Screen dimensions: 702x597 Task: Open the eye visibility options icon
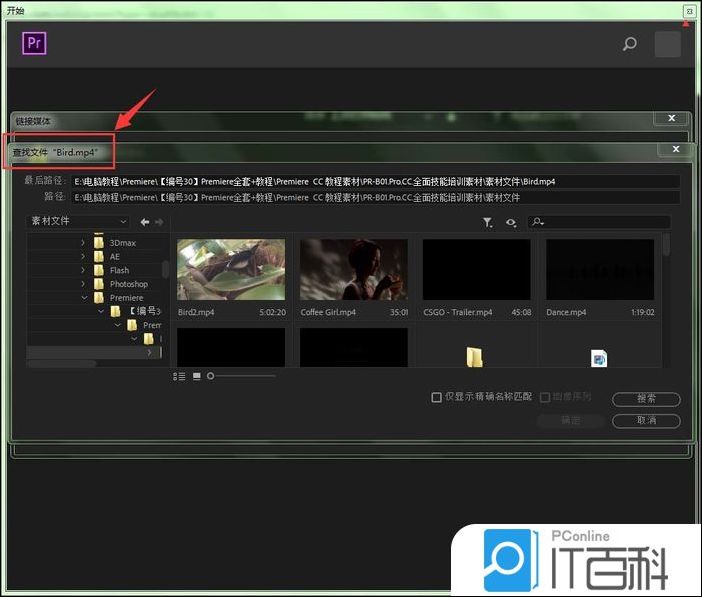[x=511, y=223]
